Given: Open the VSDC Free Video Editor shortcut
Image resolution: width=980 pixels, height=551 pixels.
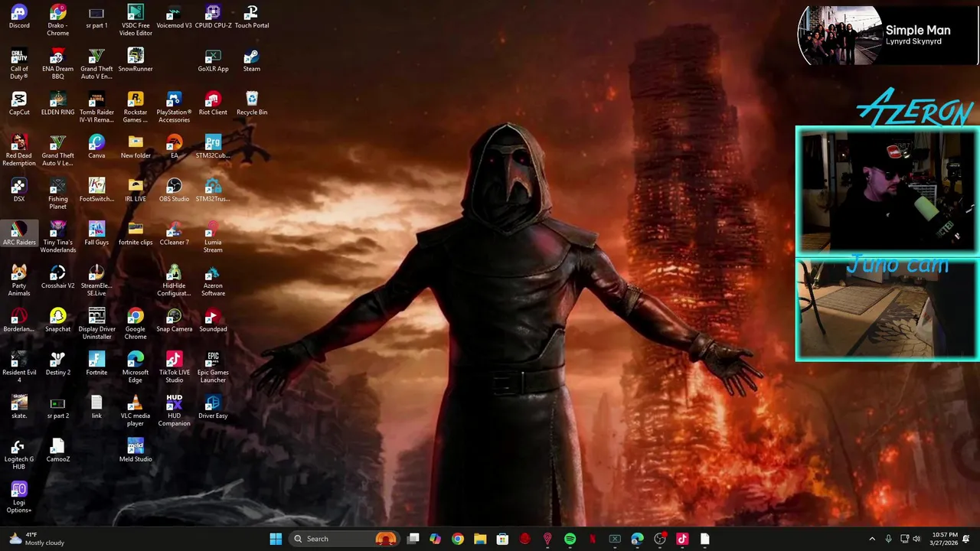Looking at the screenshot, I should pyautogui.click(x=136, y=21).
